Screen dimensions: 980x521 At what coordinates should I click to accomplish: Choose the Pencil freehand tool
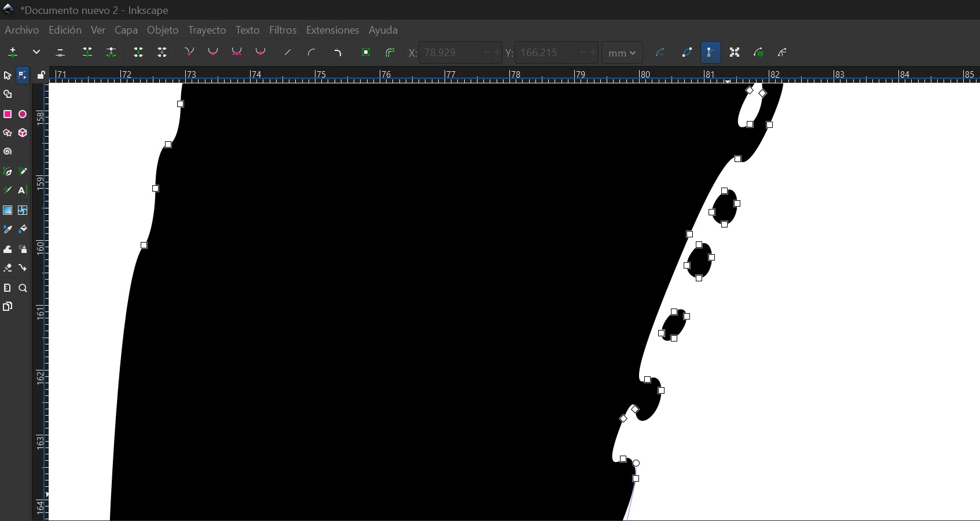23,172
